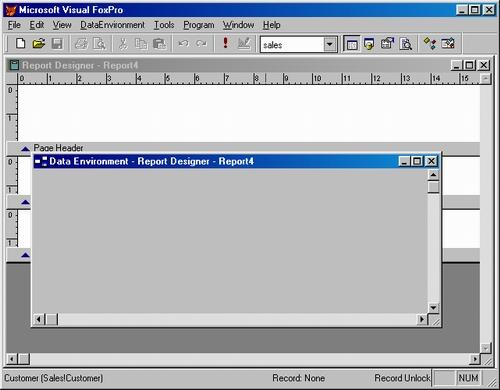Open the Program menu
This screenshot has width=500, height=390.
point(199,25)
